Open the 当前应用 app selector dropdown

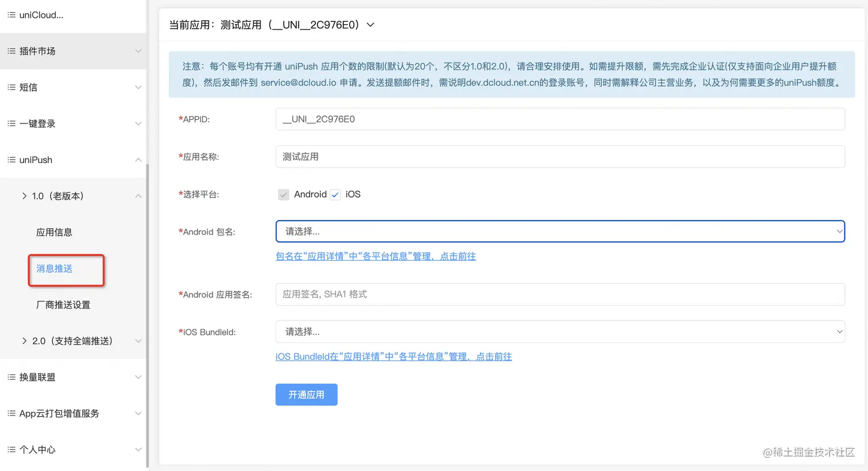point(370,25)
